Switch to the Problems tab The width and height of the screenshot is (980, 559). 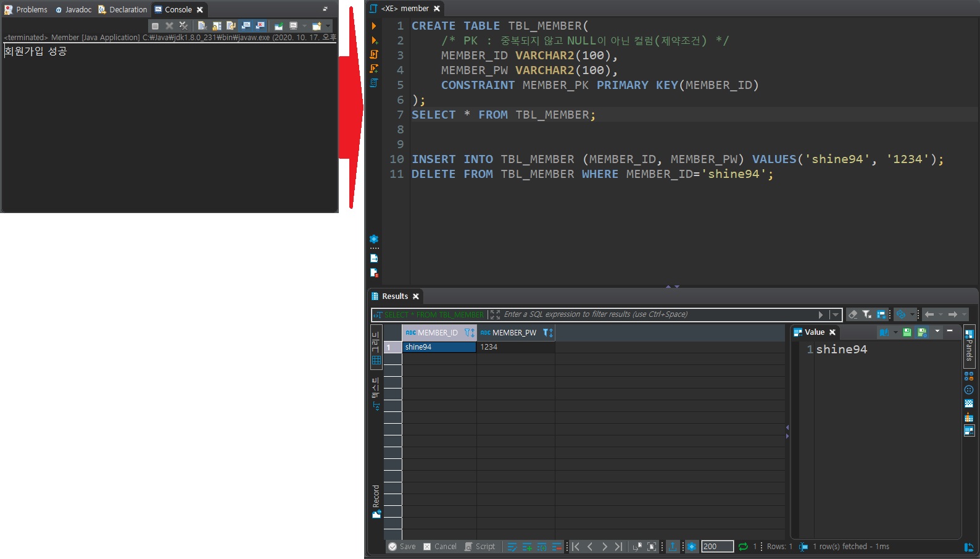pyautogui.click(x=26, y=9)
